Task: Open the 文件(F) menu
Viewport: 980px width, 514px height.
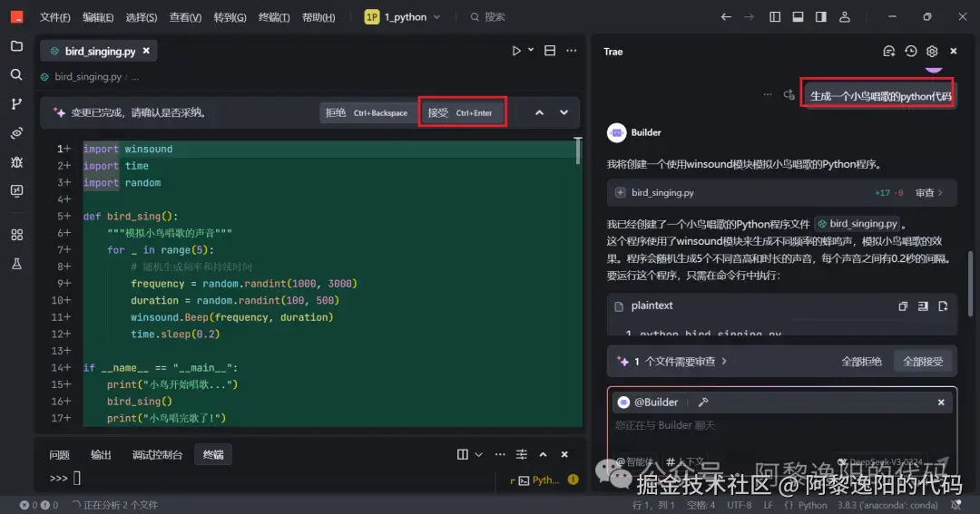Action: tap(55, 17)
